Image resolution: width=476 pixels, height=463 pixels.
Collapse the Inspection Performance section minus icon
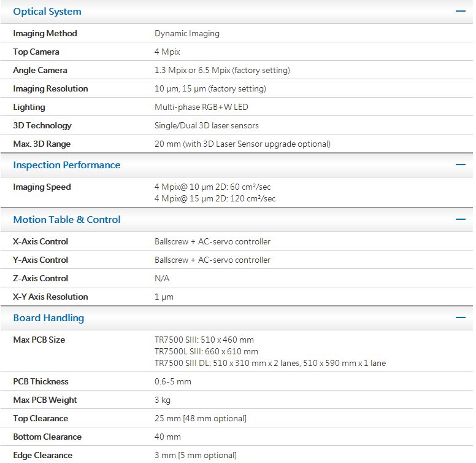(x=460, y=165)
